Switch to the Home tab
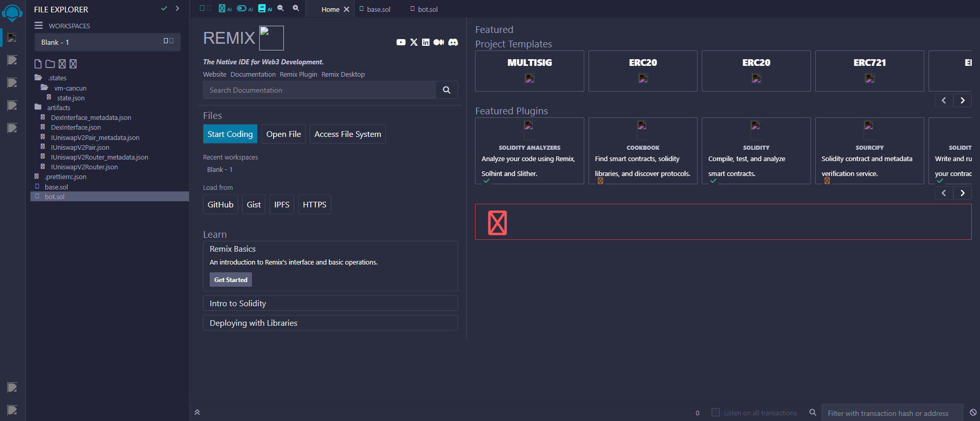 330,9
